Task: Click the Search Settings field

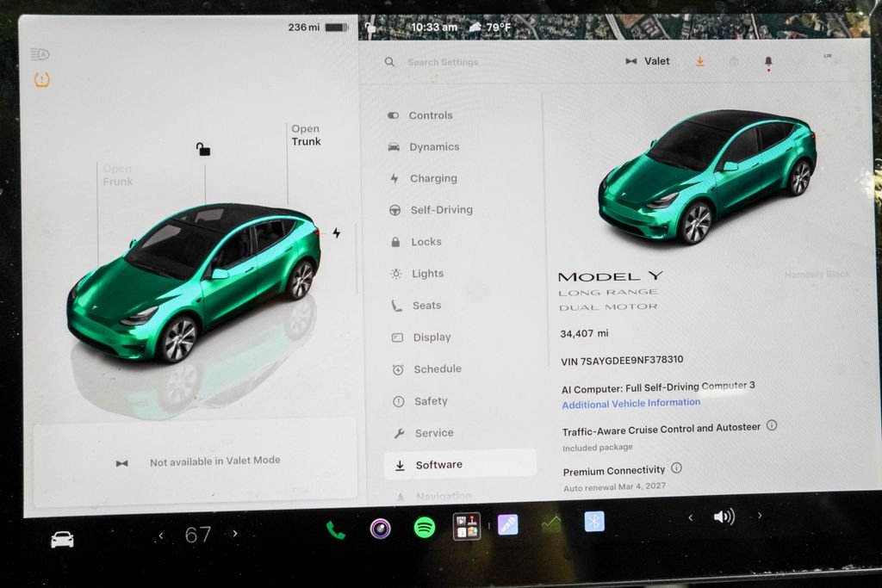Action: [x=443, y=62]
